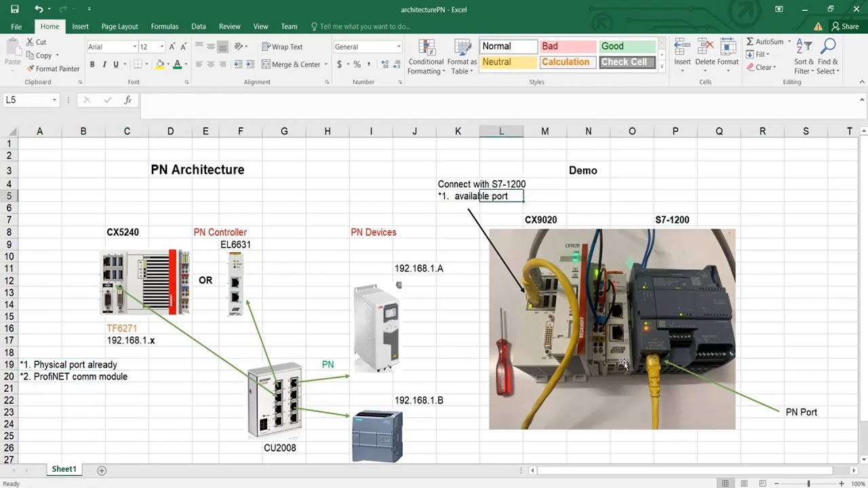Toggle Bold formatting
The width and height of the screenshot is (868, 488).
point(92,64)
